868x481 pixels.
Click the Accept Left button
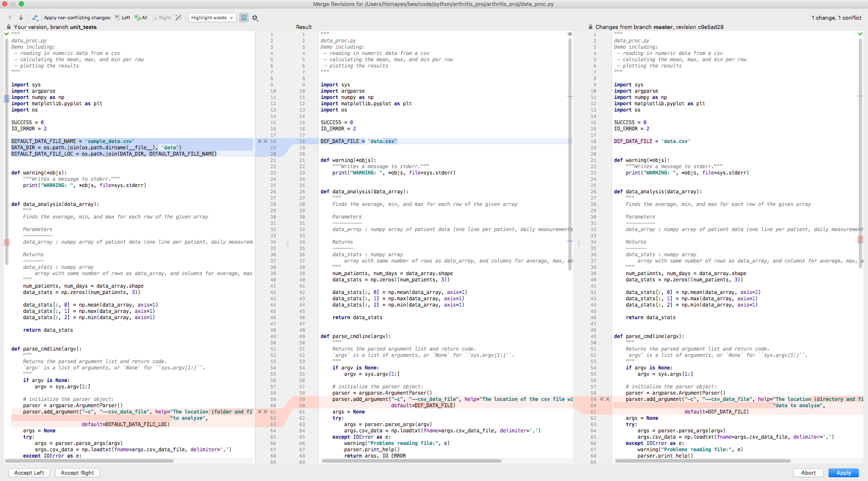(x=29, y=473)
